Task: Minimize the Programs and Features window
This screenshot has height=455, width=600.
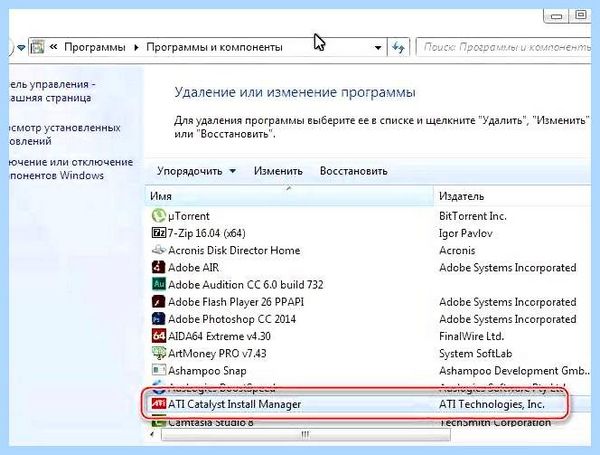Action: (x=556, y=16)
